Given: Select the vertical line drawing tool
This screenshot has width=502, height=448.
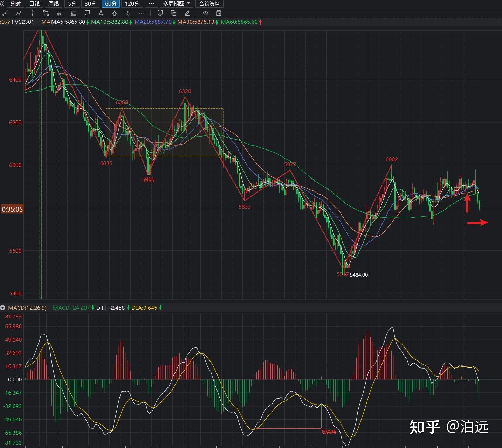Looking at the screenshot, I should pos(32,13).
